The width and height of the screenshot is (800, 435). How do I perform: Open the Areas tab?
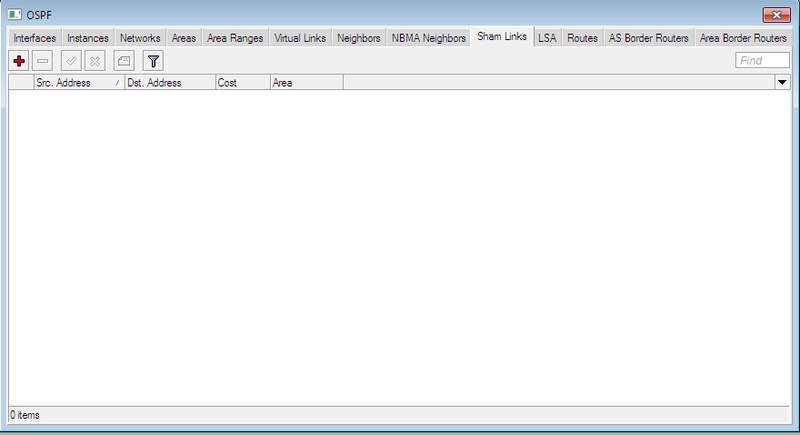184,38
